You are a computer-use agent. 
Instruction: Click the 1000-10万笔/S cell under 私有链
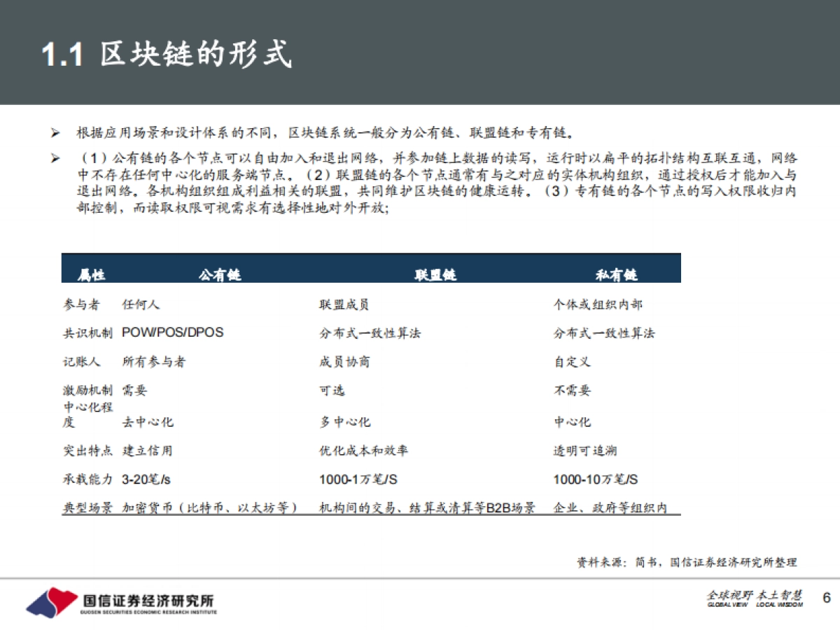595,480
